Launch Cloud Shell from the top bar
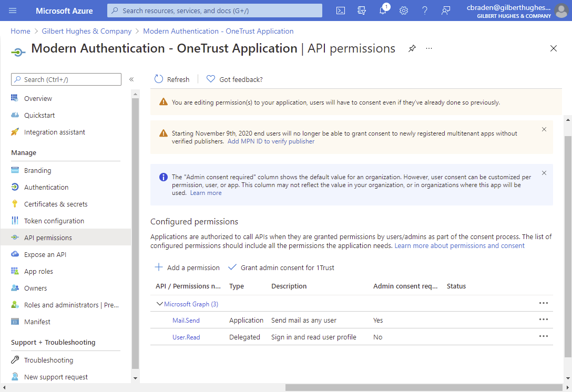Image resolution: width=572 pixels, height=392 pixels. click(x=340, y=11)
